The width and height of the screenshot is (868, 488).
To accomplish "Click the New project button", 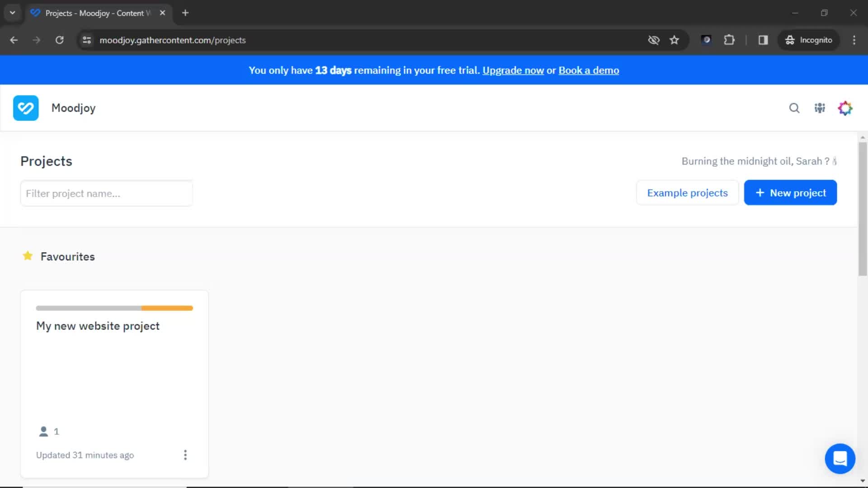I will point(790,193).
